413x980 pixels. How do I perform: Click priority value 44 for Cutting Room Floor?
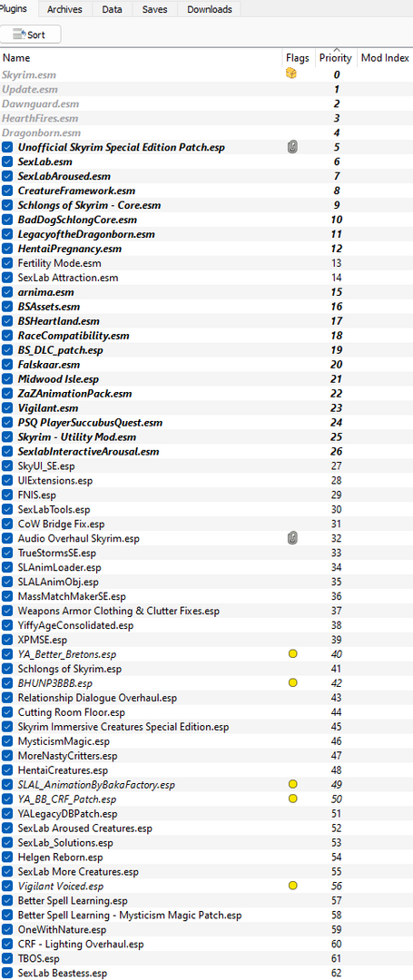tap(337, 712)
